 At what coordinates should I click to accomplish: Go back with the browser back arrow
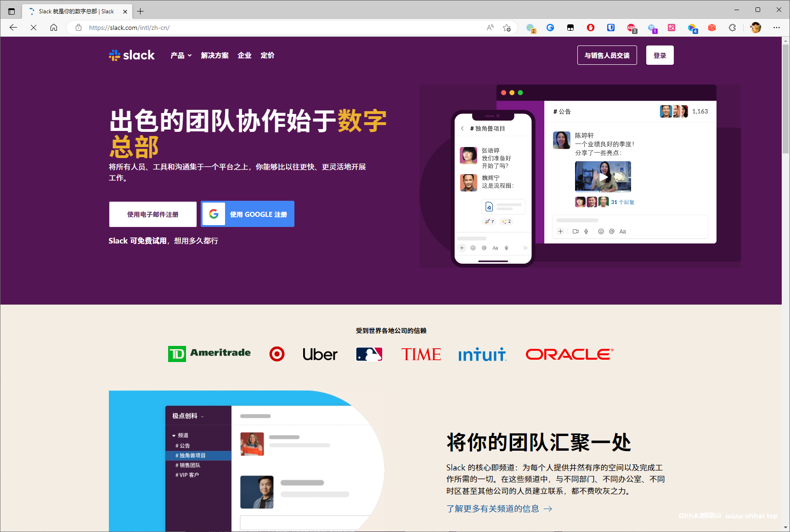[13, 28]
